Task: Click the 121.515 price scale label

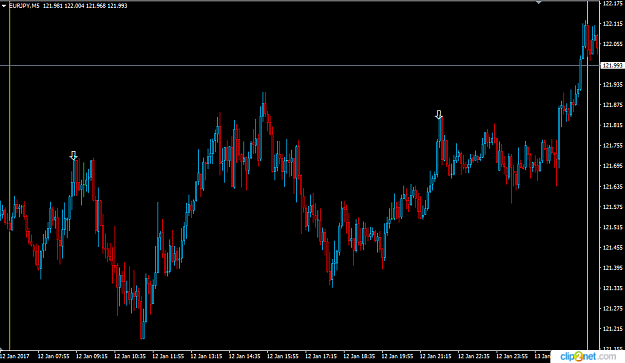Action: tap(613, 227)
